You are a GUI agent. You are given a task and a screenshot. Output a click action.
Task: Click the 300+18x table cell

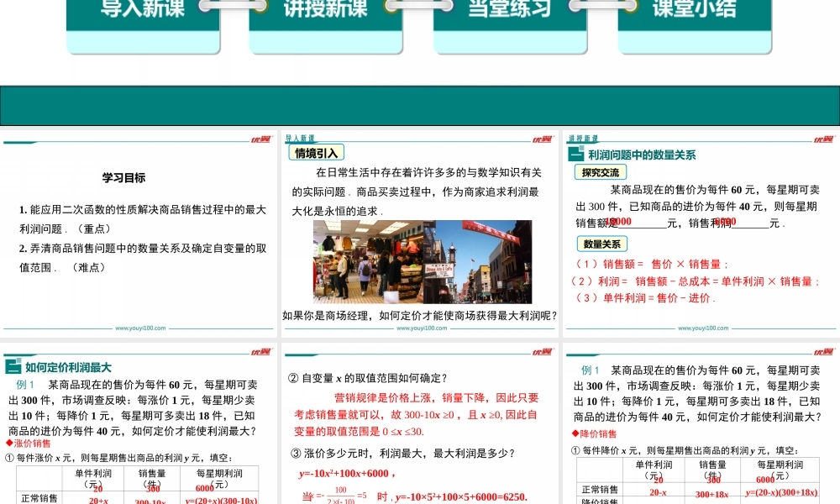(712, 494)
